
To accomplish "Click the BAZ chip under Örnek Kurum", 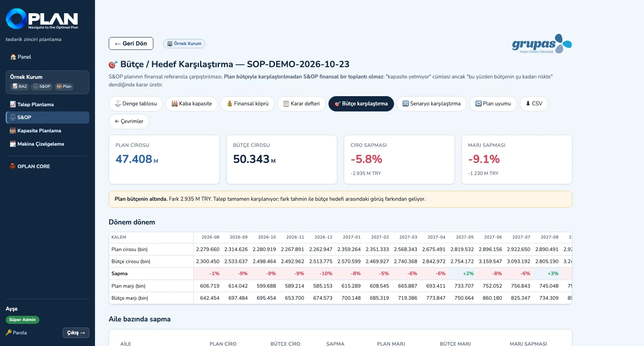I will pos(19,86).
